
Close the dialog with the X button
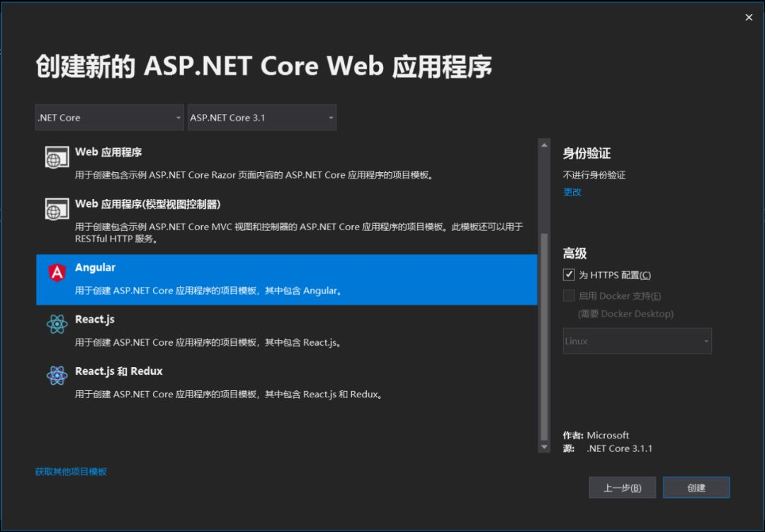click(x=749, y=18)
